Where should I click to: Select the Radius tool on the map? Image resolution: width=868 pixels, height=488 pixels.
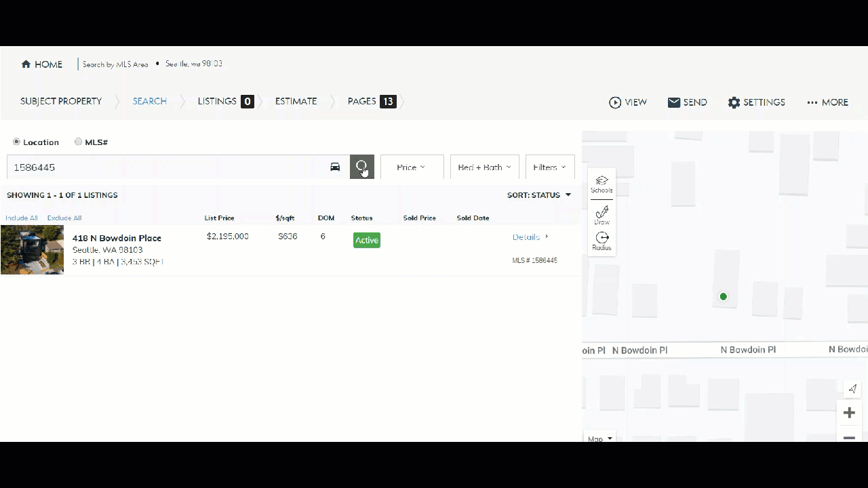(x=601, y=241)
